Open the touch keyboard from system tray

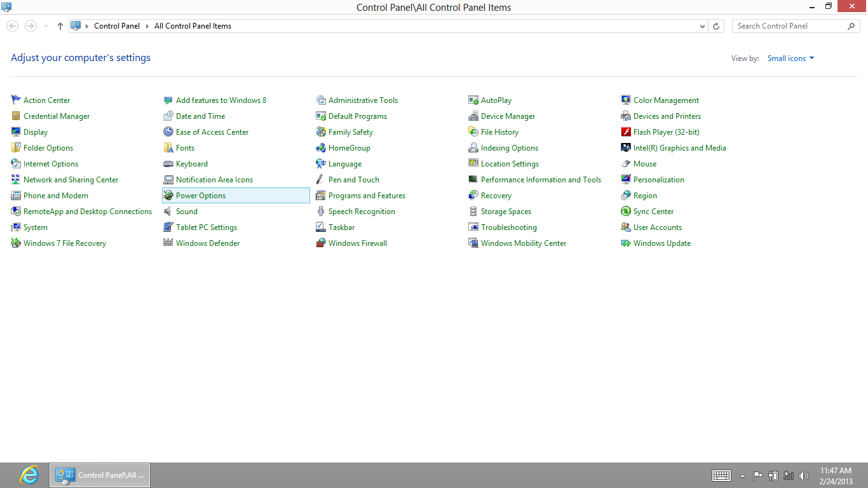coord(721,475)
